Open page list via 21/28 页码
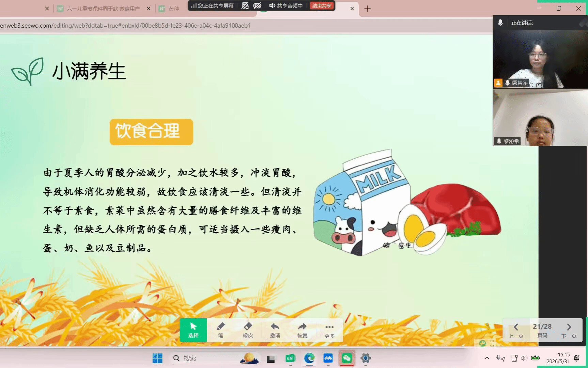This screenshot has width=588, height=368. 542,330
